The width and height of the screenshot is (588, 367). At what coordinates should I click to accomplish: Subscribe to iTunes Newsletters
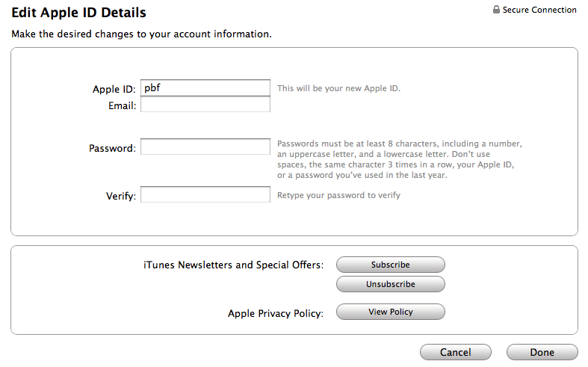390,265
